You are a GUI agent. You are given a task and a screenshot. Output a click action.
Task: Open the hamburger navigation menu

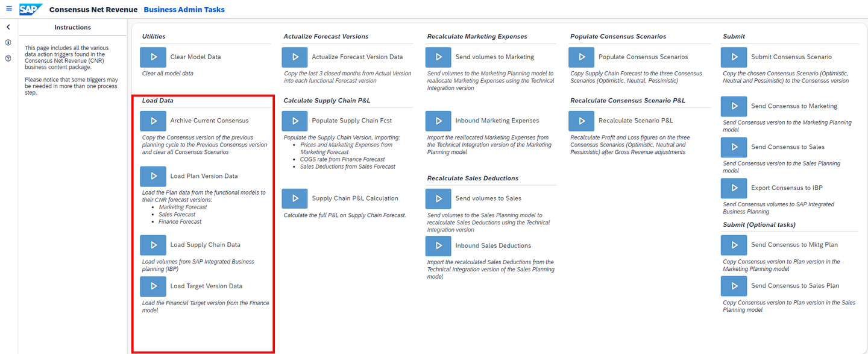(8, 9)
